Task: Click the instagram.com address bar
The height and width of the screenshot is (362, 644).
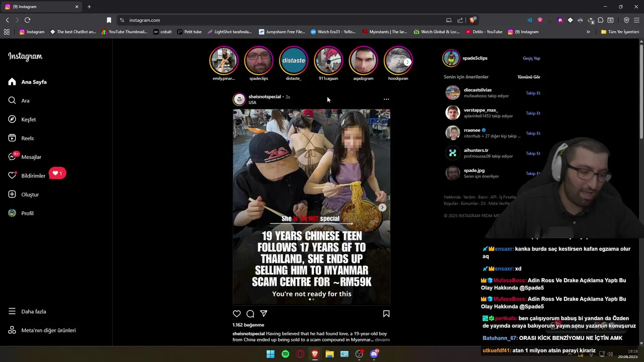Action: [x=282, y=20]
